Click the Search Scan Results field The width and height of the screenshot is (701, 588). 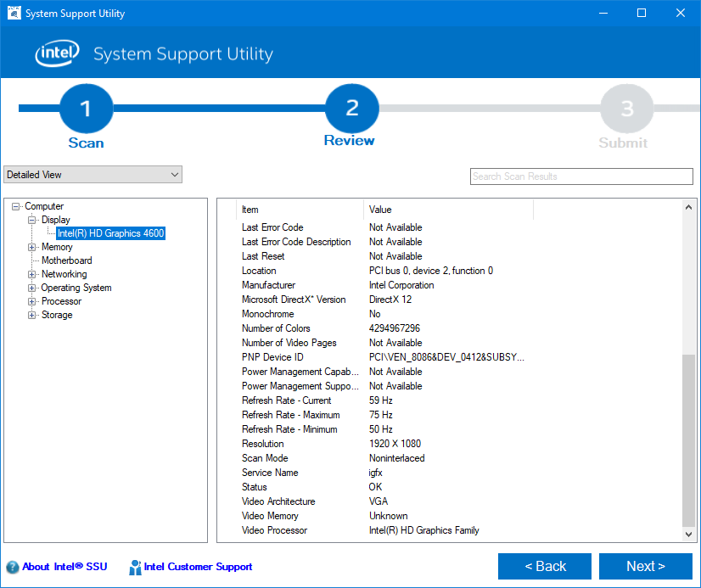pyautogui.click(x=581, y=176)
